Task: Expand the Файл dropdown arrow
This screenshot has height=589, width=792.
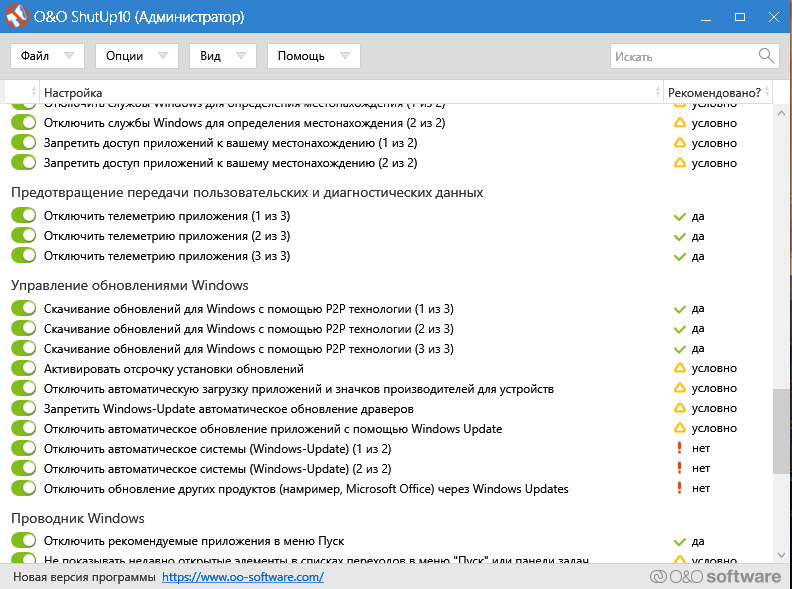Action: click(x=69, y=56)
